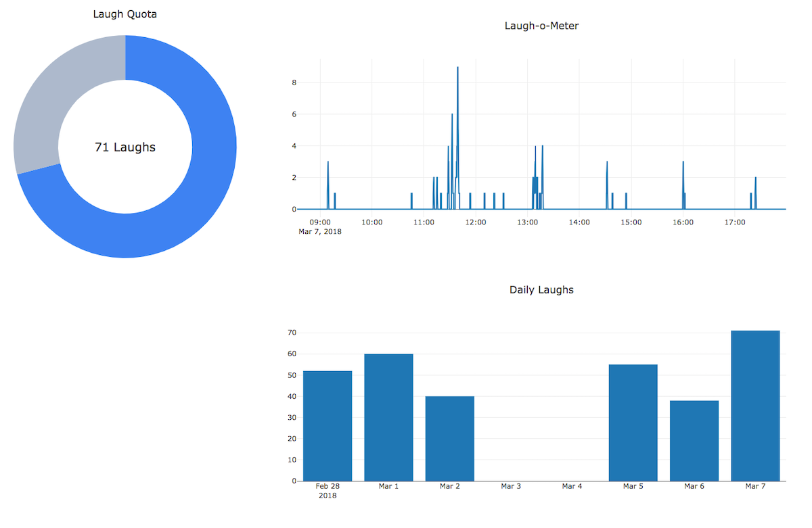Click the '11:00' x-axis label
The width and height of the screenshot is (812, 528).
click(424, 222)
